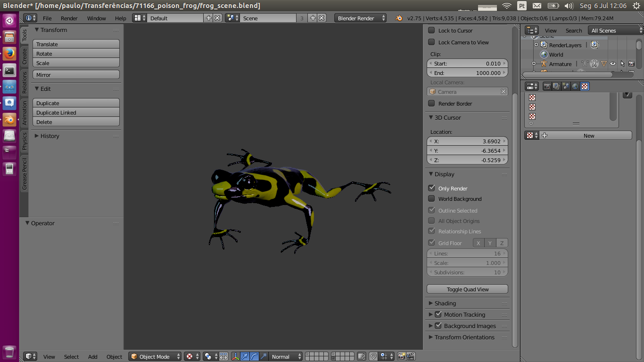
Task: Open the Object Mode dropdown
Action: (x=155, y=357)
